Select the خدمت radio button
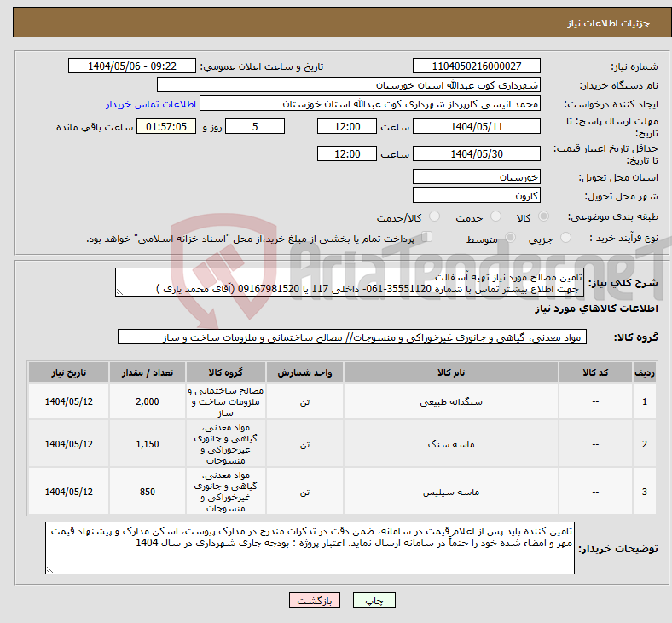Viewport: 672px width, 623px height. coord(495,216)
